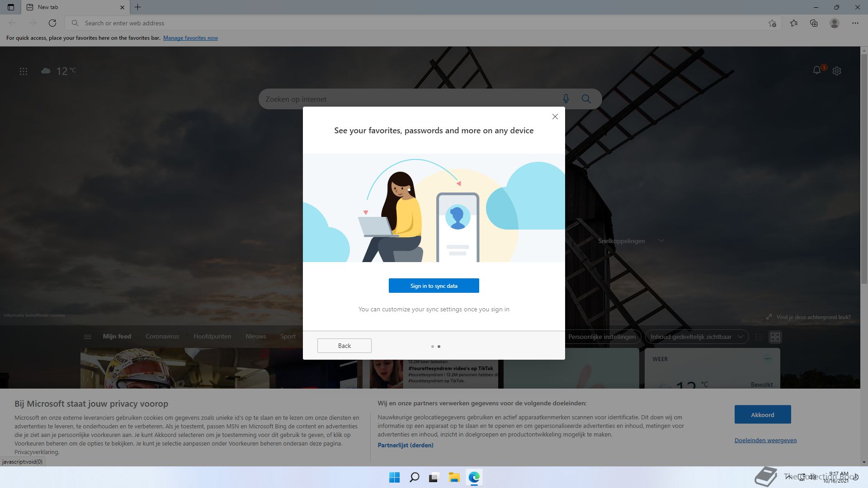Open Partnerlijst (derden) link

(x=405, y=446)
